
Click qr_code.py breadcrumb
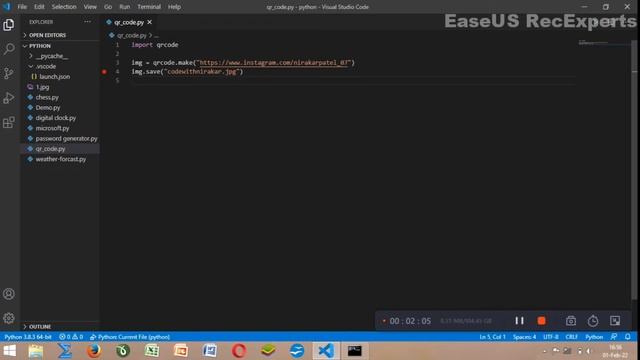point(131,36)
